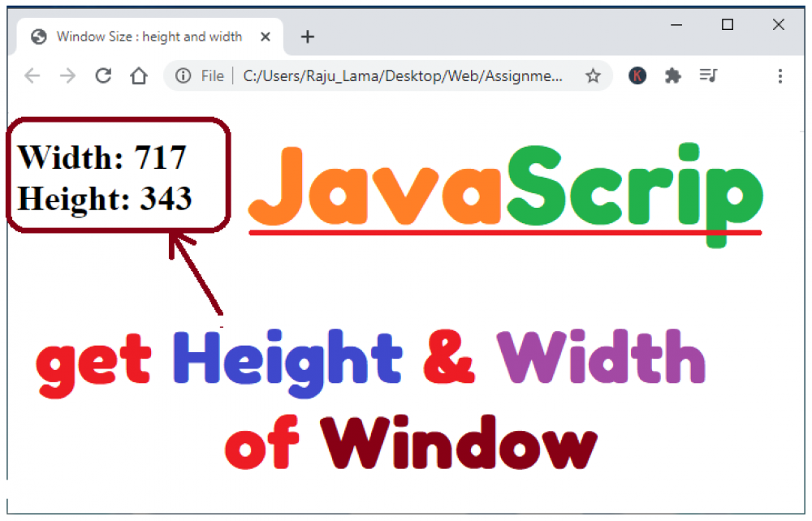
Task: Open the K extension icon
Action: point(637,75)
